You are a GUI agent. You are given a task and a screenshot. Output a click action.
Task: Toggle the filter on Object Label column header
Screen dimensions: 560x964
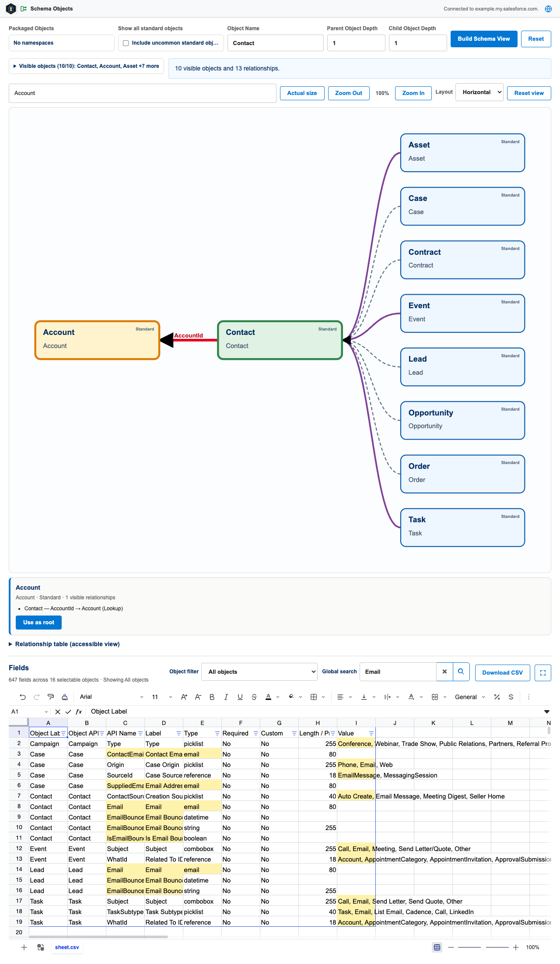[63, 733]
